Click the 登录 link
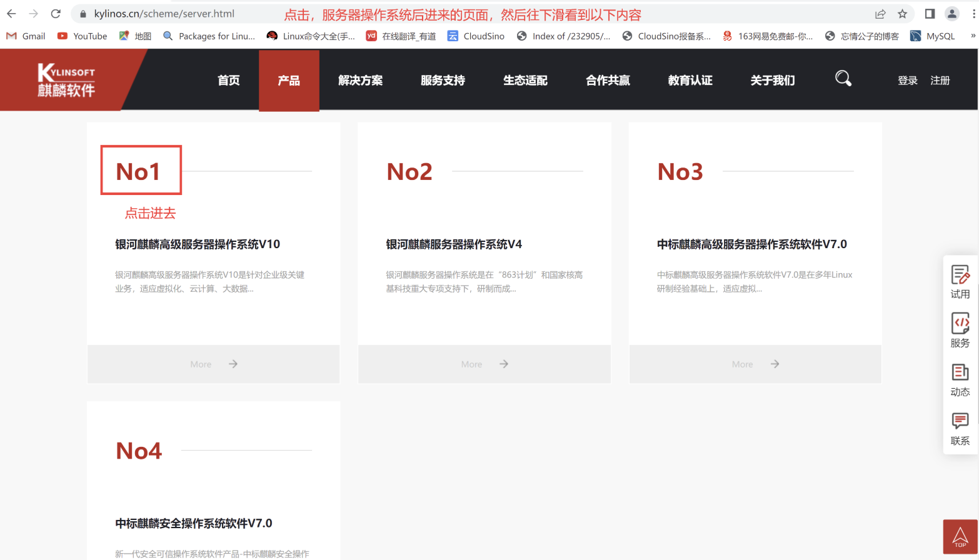 point(907,80)
